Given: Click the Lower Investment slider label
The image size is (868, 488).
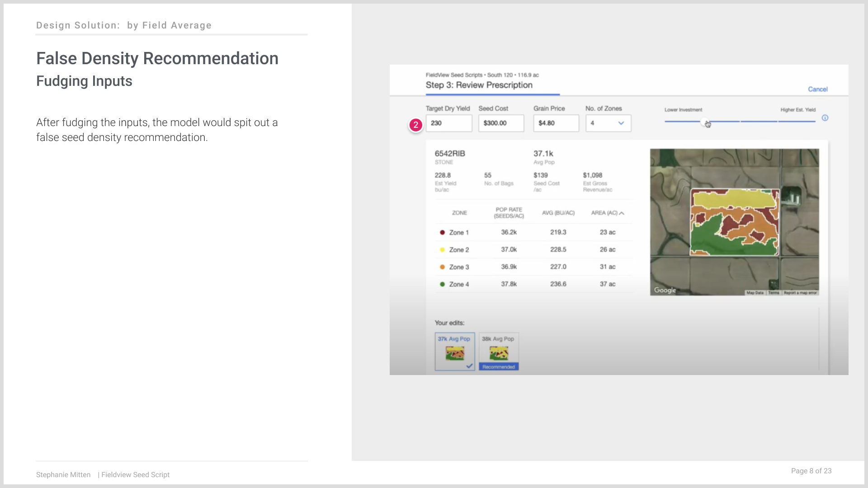Looking at the screenshot, I should (x=683, y=110).
